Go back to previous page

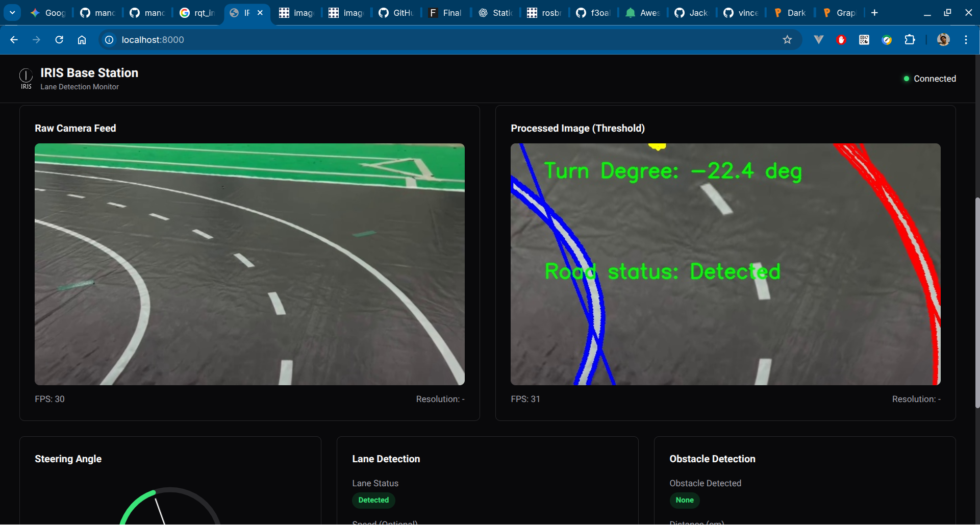tap(14, 40)
